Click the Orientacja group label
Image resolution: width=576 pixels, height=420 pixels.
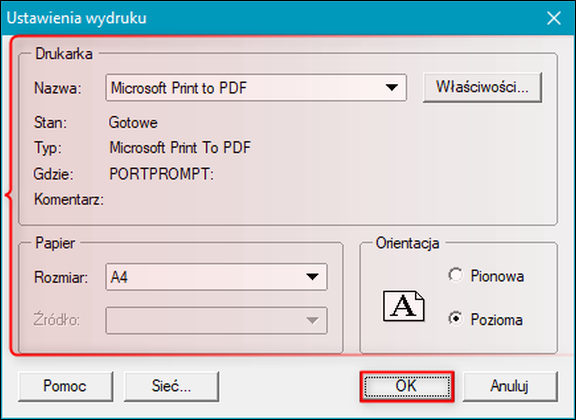click(407, 243)
